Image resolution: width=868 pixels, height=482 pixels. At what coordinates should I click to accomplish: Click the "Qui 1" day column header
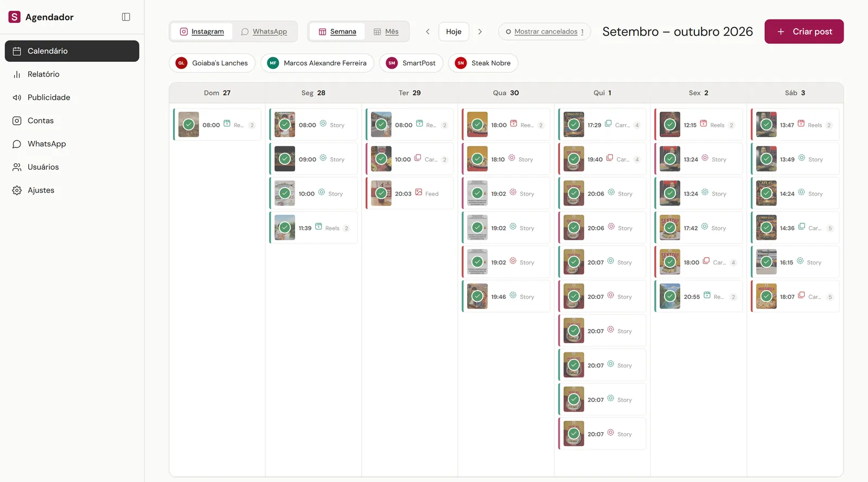click(x=602, y=93)
